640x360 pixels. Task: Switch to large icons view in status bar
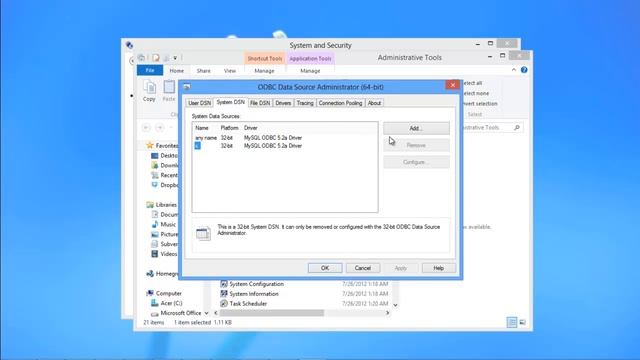[x=522, y=322]
